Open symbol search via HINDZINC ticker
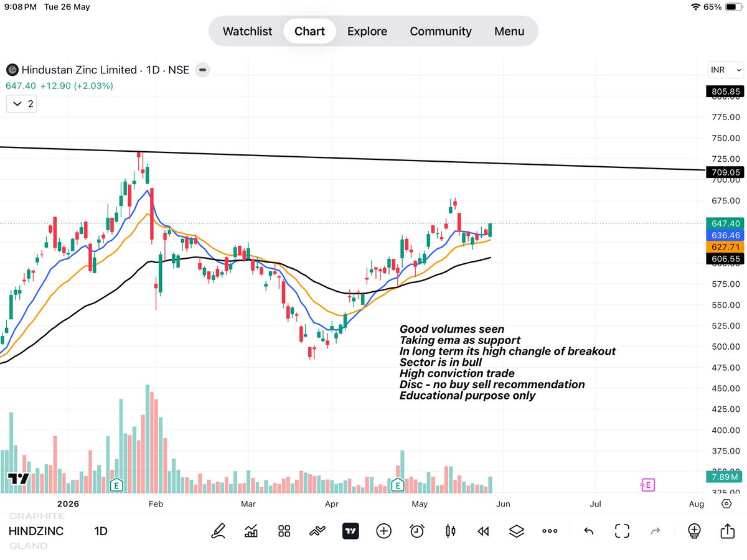Image resolution: width=747 pixels, height=560 pixels. point(36,531)
